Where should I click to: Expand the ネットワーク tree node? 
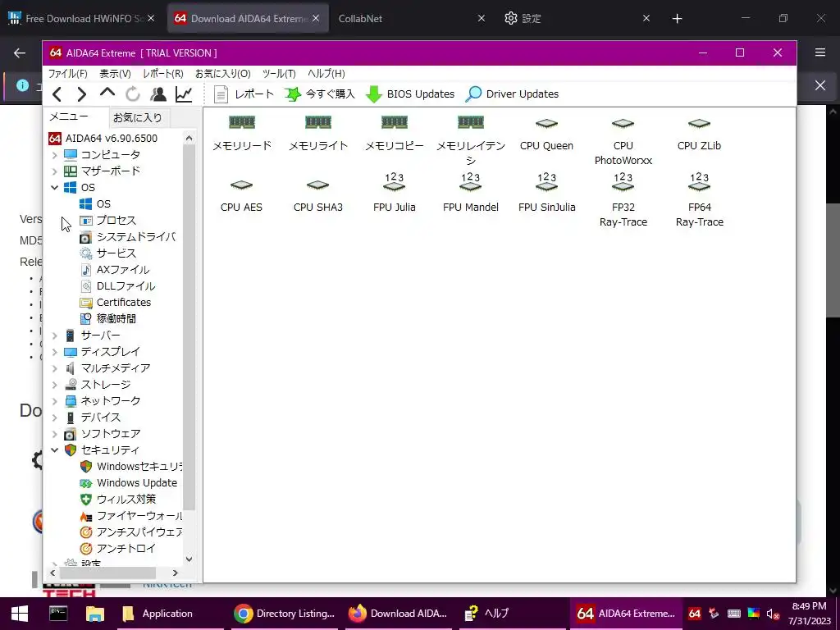coord(54,401)
